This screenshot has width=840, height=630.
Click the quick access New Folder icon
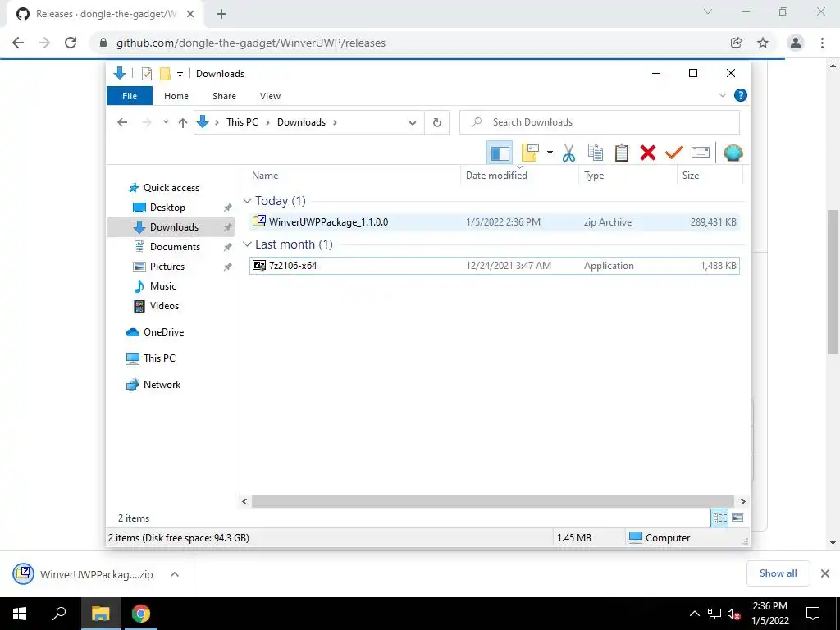pos(165,73)
